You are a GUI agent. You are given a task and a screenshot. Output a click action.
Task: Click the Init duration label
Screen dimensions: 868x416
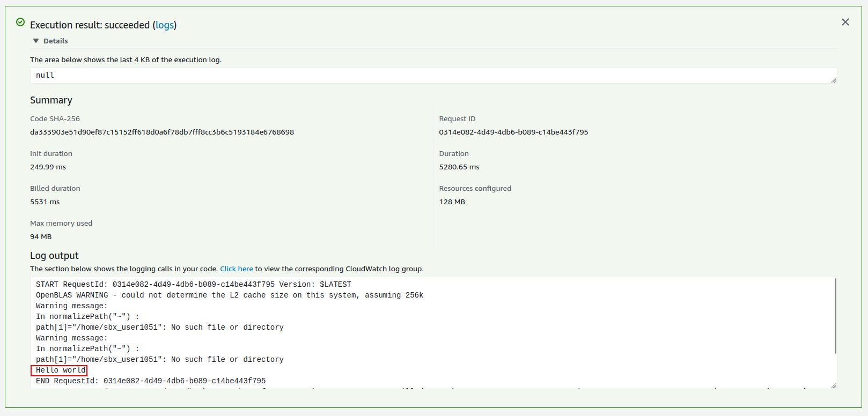(x=51, y=154)
